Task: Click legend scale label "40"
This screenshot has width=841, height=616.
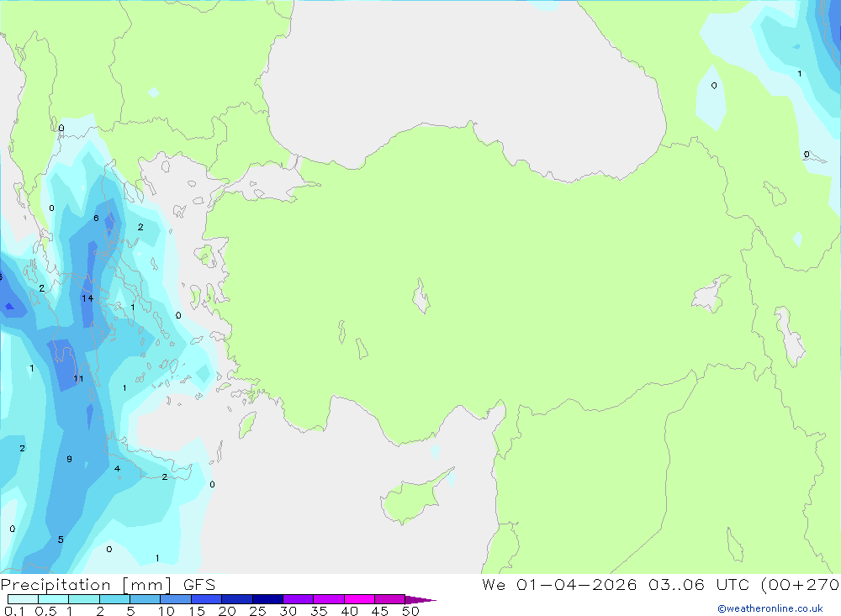Action: point(349,611)
